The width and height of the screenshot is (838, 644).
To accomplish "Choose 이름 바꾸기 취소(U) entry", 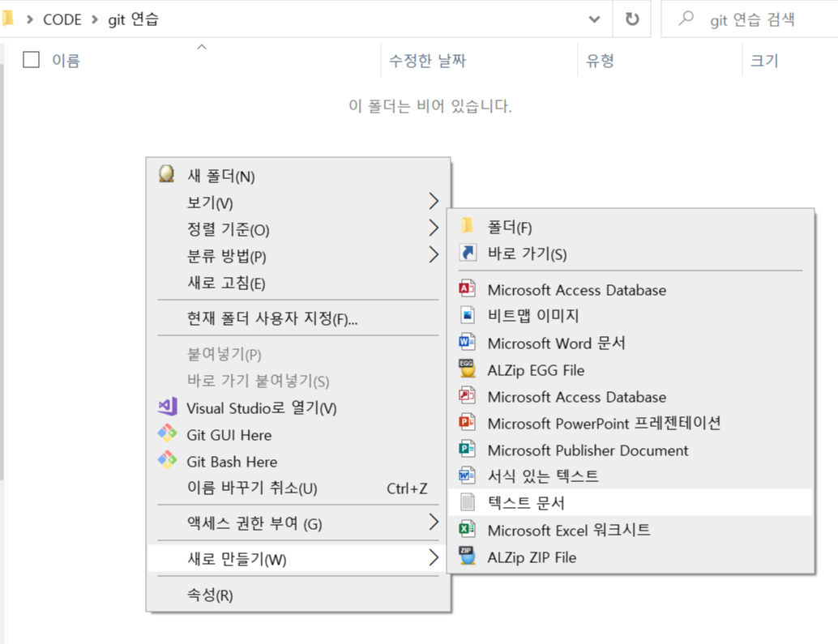I will pos(298,488).
